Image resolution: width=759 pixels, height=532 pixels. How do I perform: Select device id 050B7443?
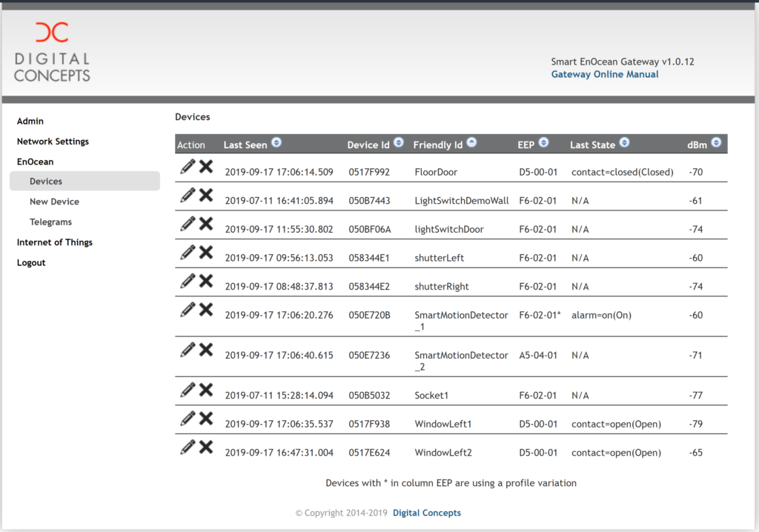click(x=369, y=200)
